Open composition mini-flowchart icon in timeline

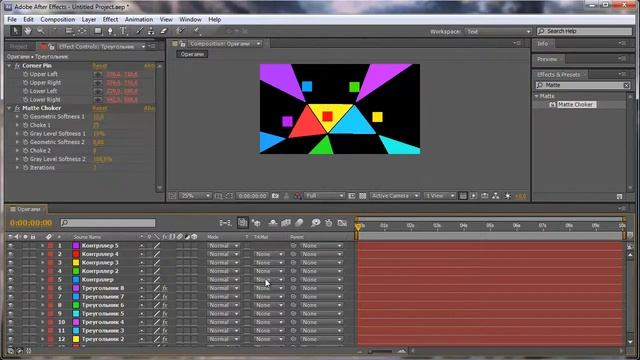225,223
